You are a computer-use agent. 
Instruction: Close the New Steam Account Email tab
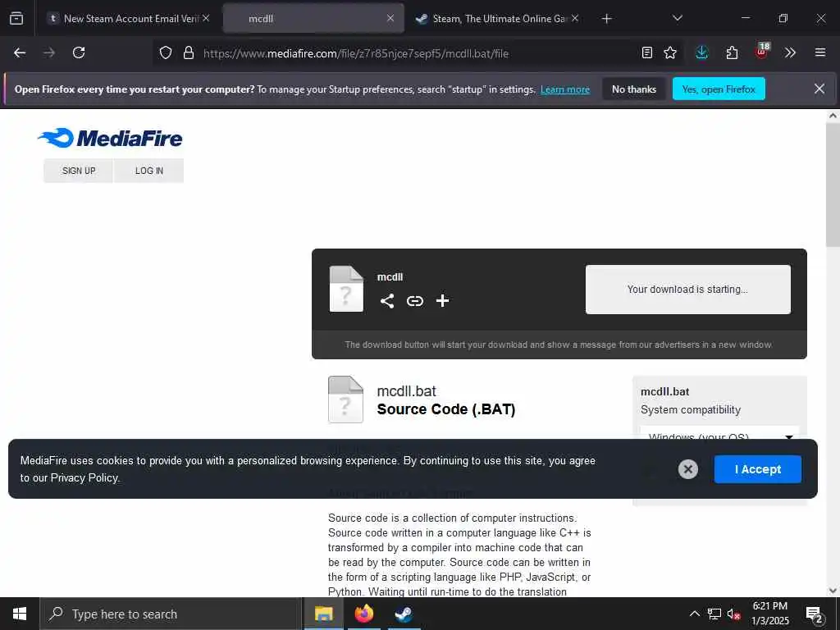tap(206, 18)
